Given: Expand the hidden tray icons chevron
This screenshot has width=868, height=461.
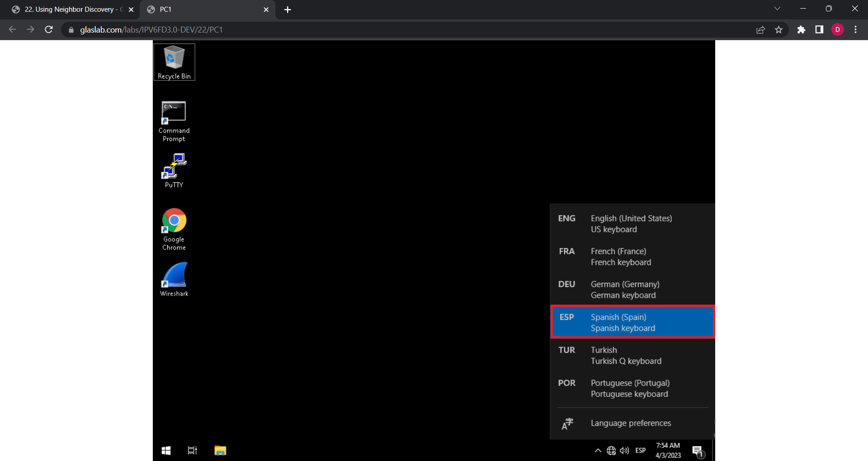Looking at the screenshot, I should pos(598,451).
